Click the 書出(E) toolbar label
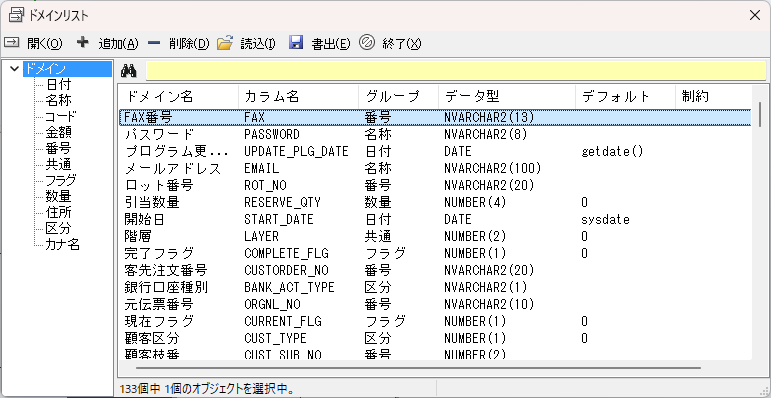Screen dimensions: 771x398 [x=331, y=44]
